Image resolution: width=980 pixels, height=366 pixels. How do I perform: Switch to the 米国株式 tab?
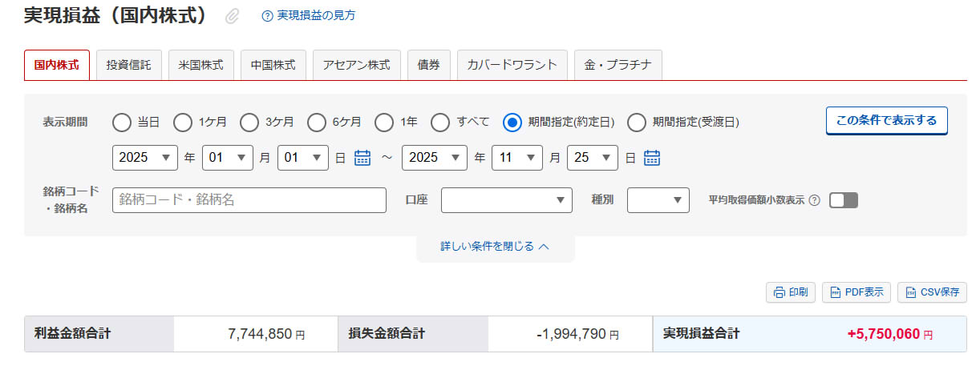(200, 65)
